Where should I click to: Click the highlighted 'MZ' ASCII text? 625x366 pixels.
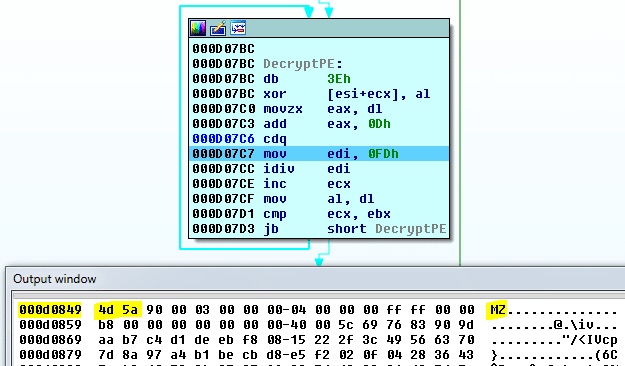point(497,310)
